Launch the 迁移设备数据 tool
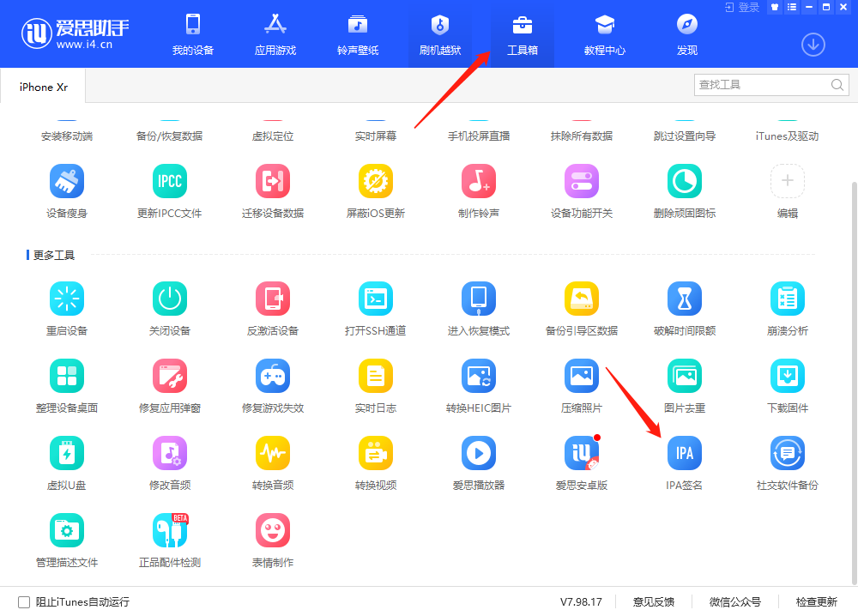 273,181
